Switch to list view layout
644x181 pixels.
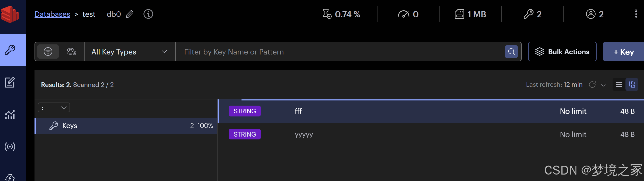[619, 84]
